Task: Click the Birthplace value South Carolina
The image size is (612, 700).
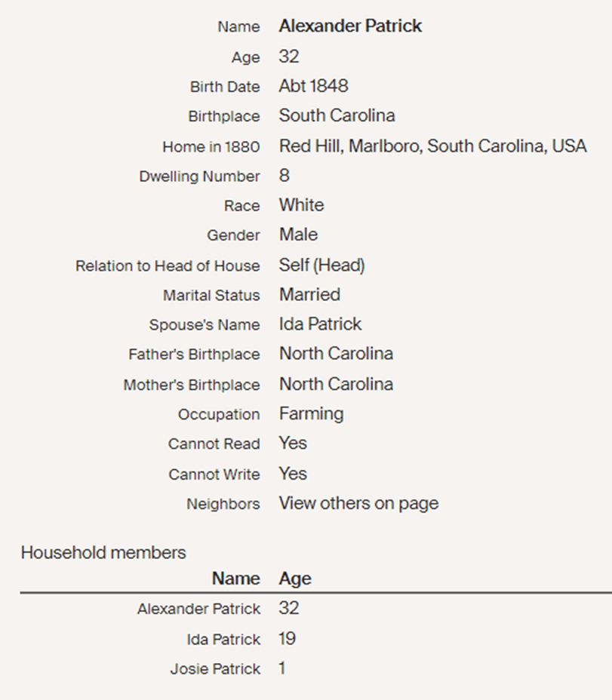Action: tap(337, 115)
